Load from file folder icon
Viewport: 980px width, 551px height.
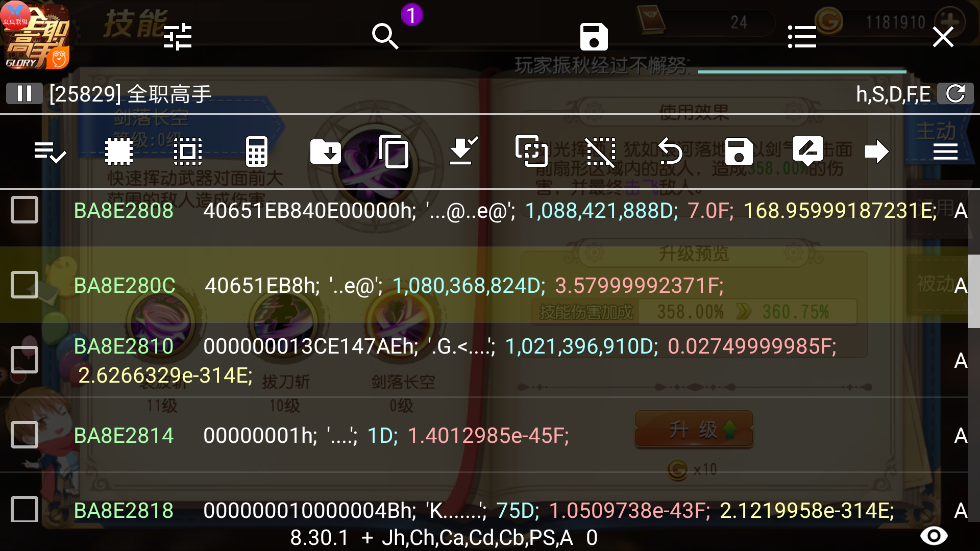pyautogui.click(x=326, y=152)
